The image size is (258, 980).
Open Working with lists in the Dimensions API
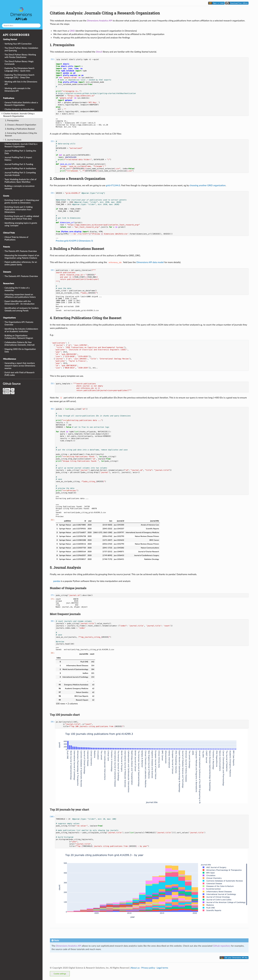point(21,83)
